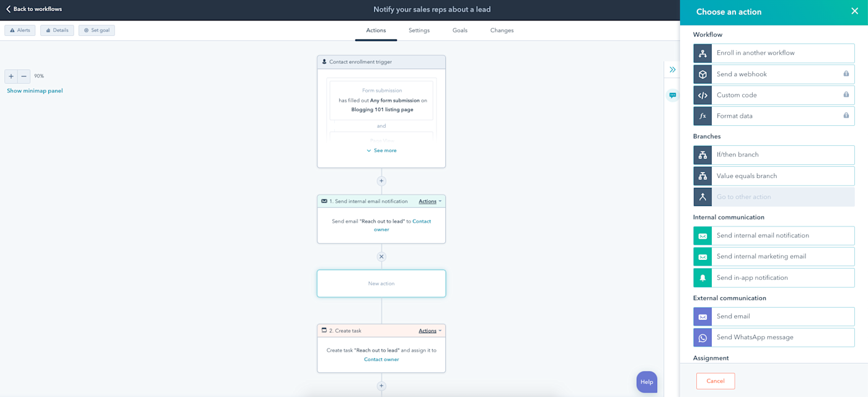
Task: Click the Send a webhook cube icon
Action: pos(702,74)
